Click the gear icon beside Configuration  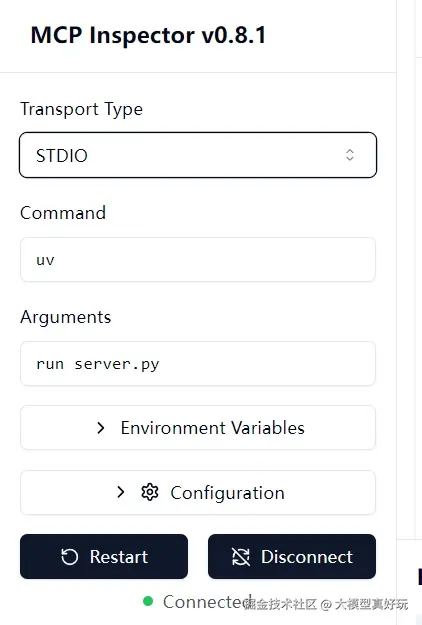pos(150,492)
